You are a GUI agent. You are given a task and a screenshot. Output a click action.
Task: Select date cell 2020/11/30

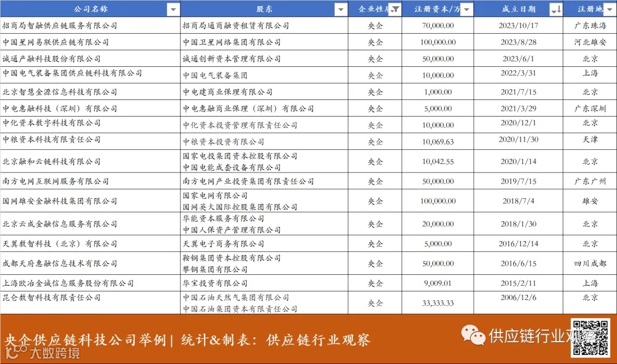click(519, 141)
